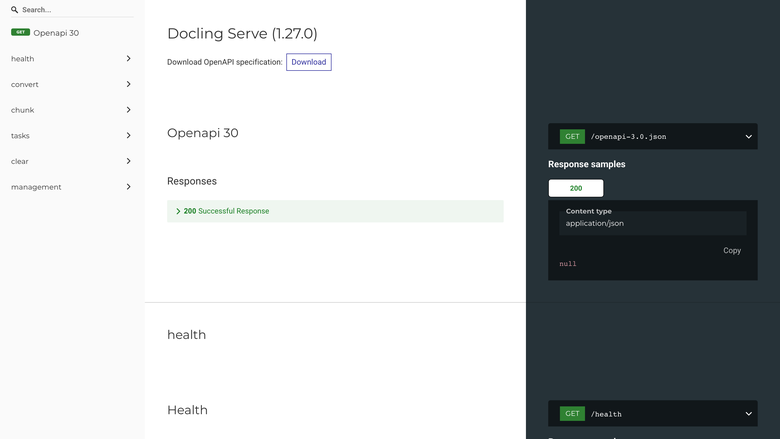Click the green GET badge in sidebar
This screenshot has height=439, width=780.
20,32
